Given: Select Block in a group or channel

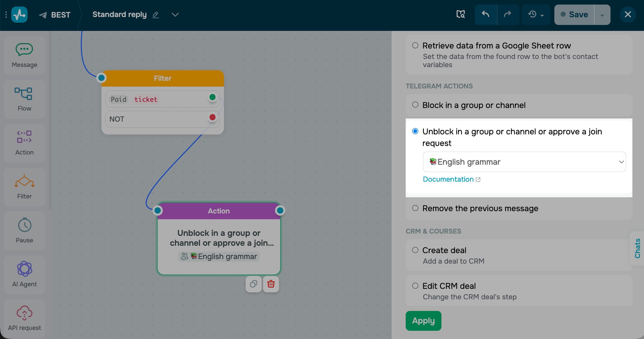Looking at the screenshot, I should pyautogui.click(x=519, y=105).
